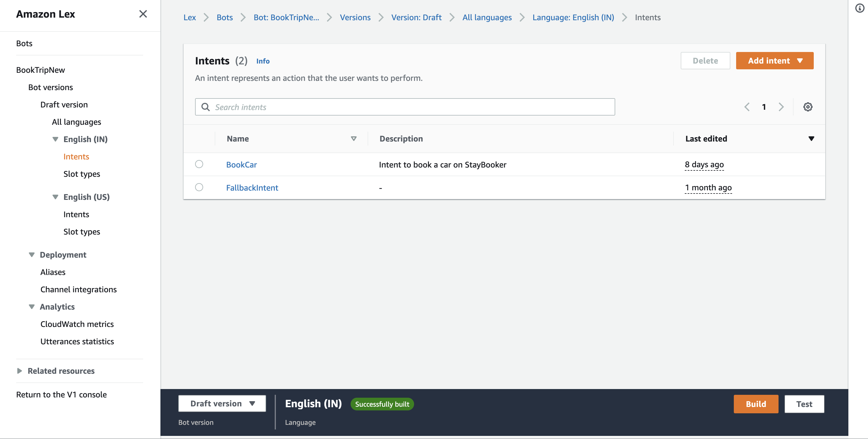
Task: Open the info panel icon at top right
Action: tap(860, 8)
